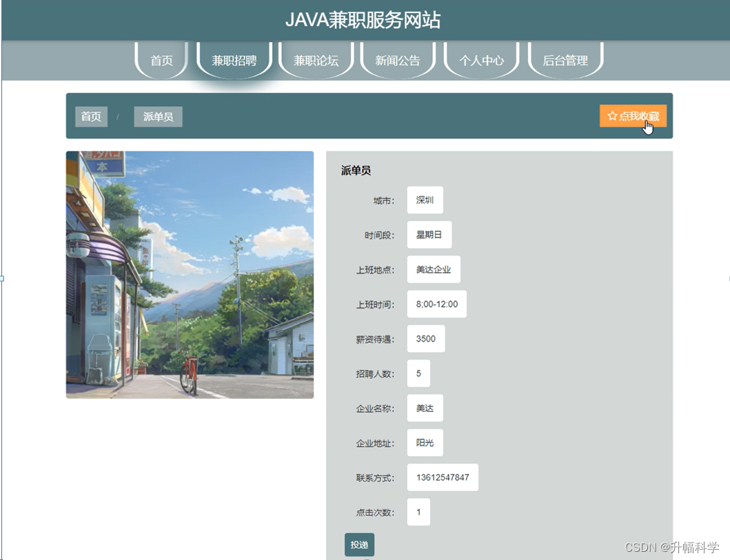Open the street scene job image
Image resolution: width=730 pixels, height=560 pixels.
[190, 274]
